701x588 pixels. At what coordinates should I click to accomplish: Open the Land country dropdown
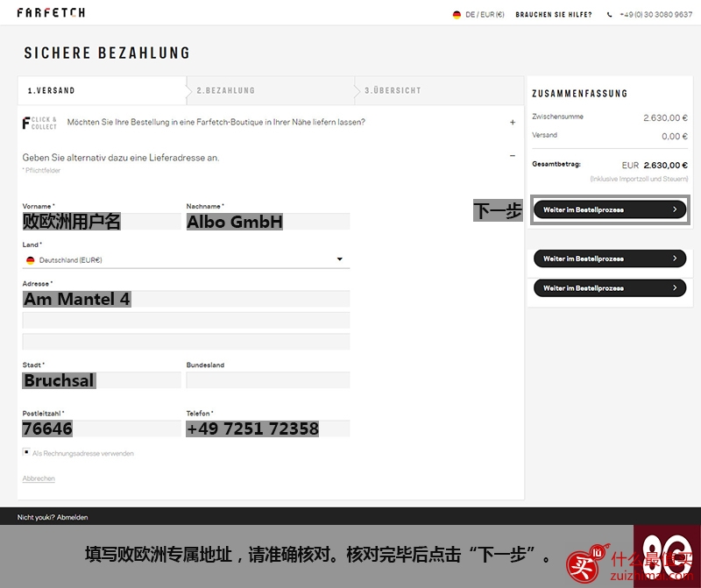(186, 259)
